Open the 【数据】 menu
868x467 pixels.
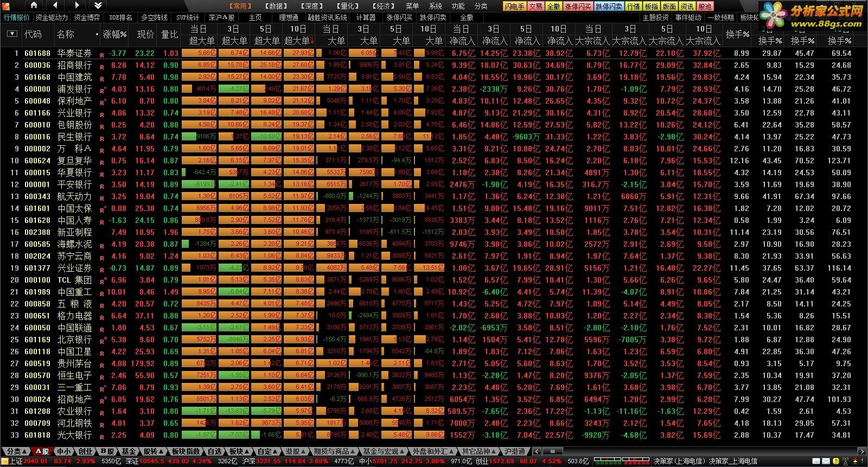(276, 6)
